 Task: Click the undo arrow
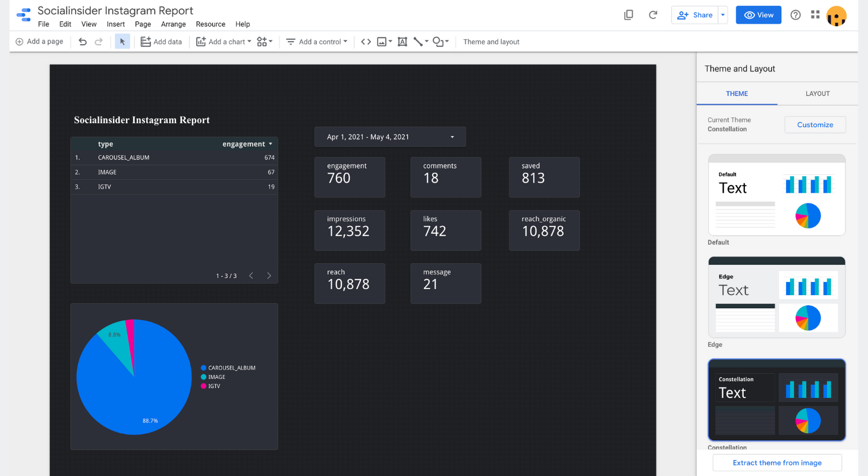click(83, 42)
